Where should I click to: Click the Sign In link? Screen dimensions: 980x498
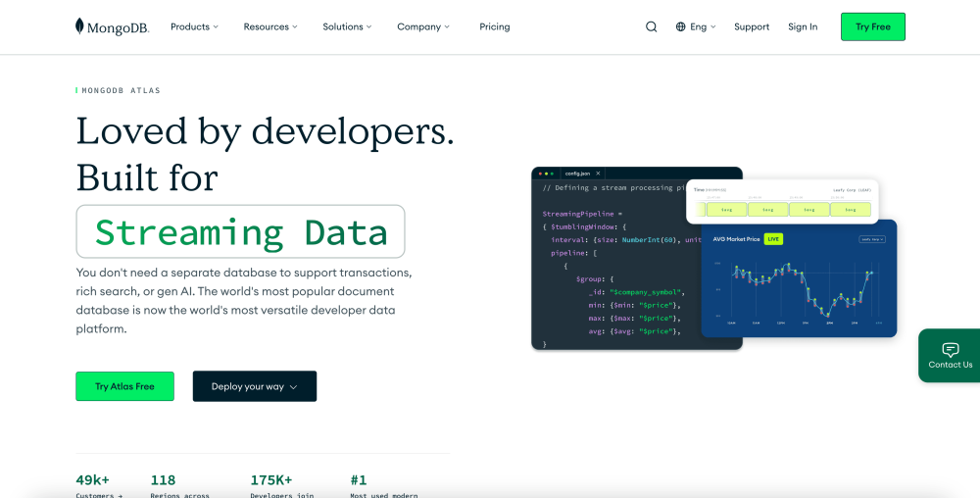click(x=803, y=26)
